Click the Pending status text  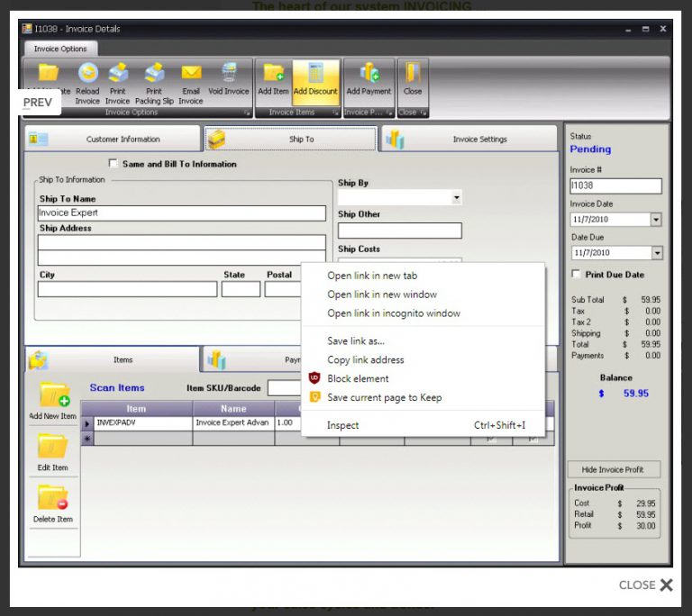tap(590, 149)
